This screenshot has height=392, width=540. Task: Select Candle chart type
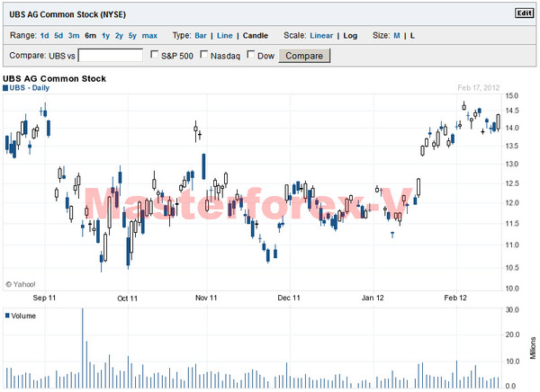[x=256, y=35]
